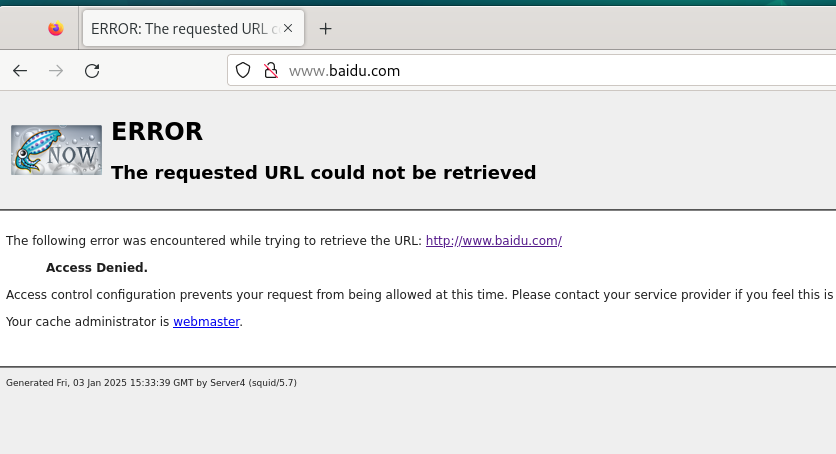
Task: Open the webmaster email link
Action: 206,321
